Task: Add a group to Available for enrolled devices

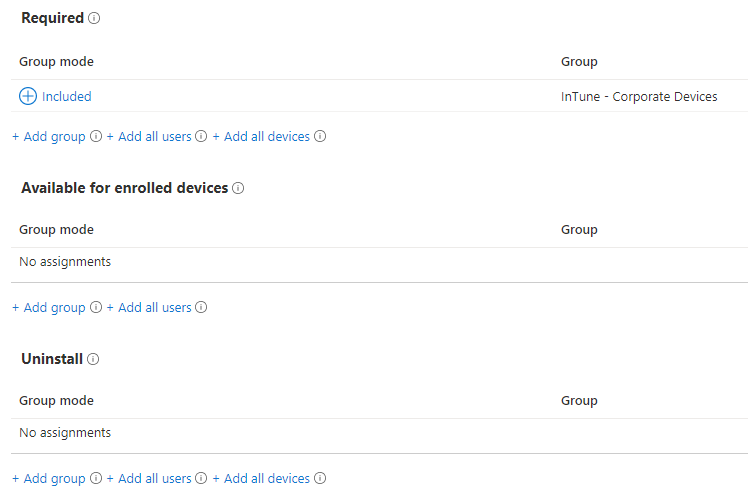Action: (49, 307)
